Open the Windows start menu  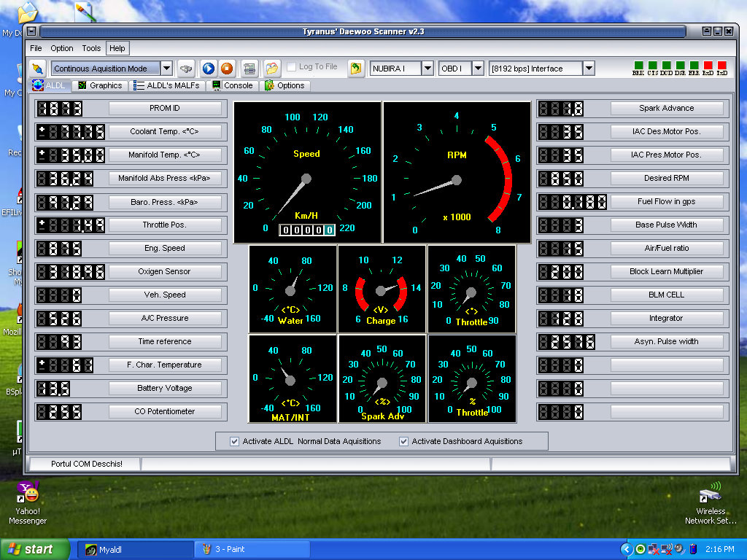(x=34, y=550)
